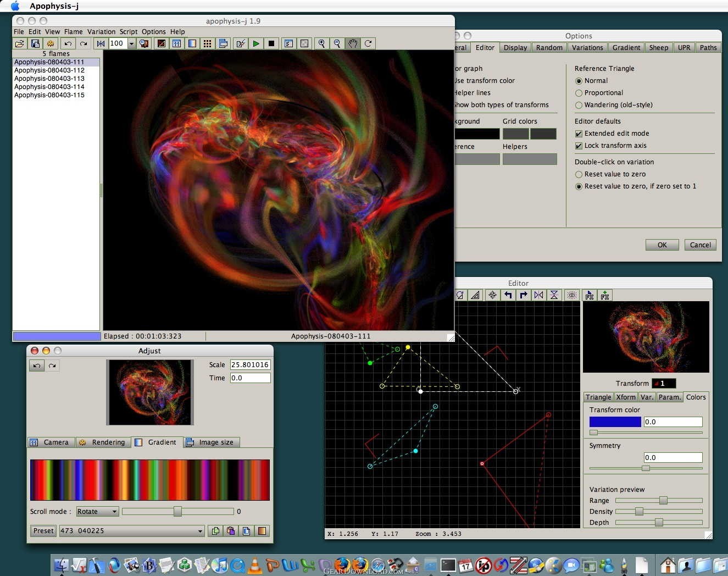Open the gradient preset dropdown showing 473 040225
This screenshot has width=728, height=576.
(x=132, y=530)
